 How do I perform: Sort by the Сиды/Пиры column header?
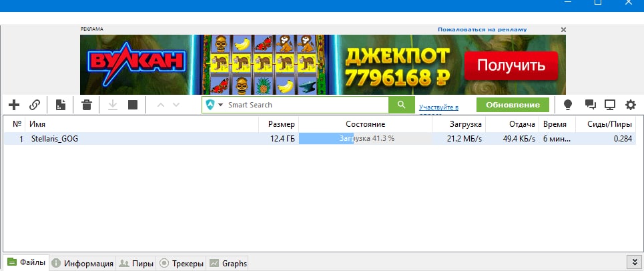pos(605,124)
